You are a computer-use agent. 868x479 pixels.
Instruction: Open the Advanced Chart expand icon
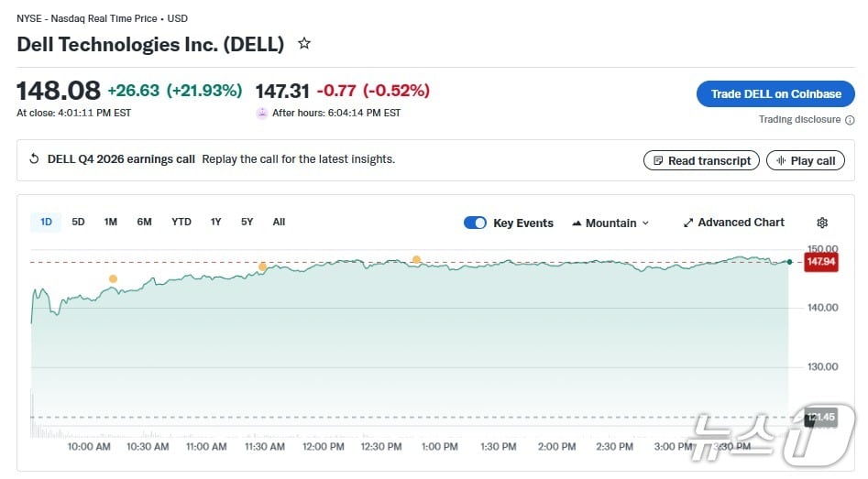click(x=688, y=223)
